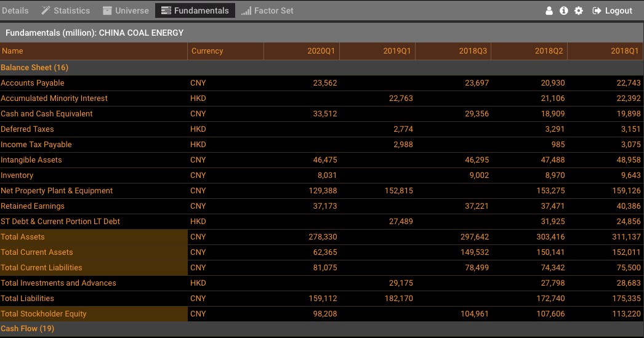Open the Factor Set tab
The image size is (644, 338).
[267, 10]
